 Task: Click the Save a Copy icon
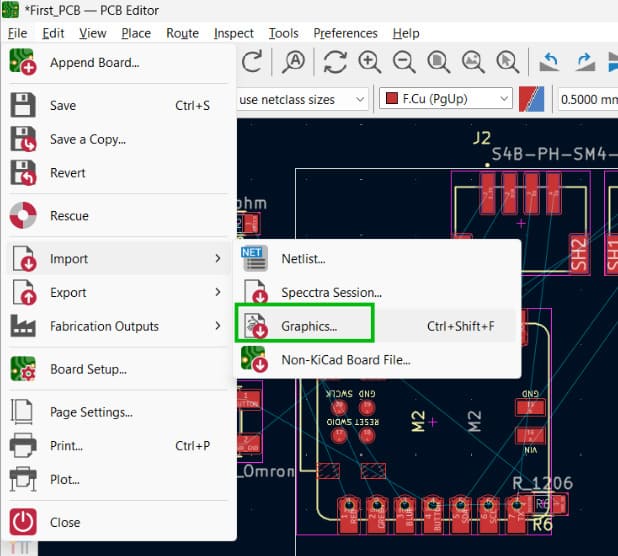[x=23, y=139]
